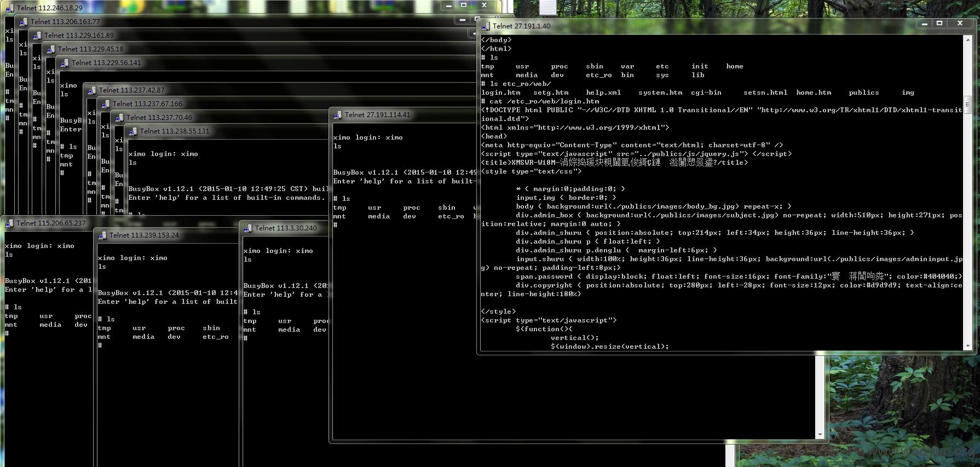Screen dimensions: 980x467
Task: Bring Telnet 113.229.45.18 forward via title text
Action: 90,49
